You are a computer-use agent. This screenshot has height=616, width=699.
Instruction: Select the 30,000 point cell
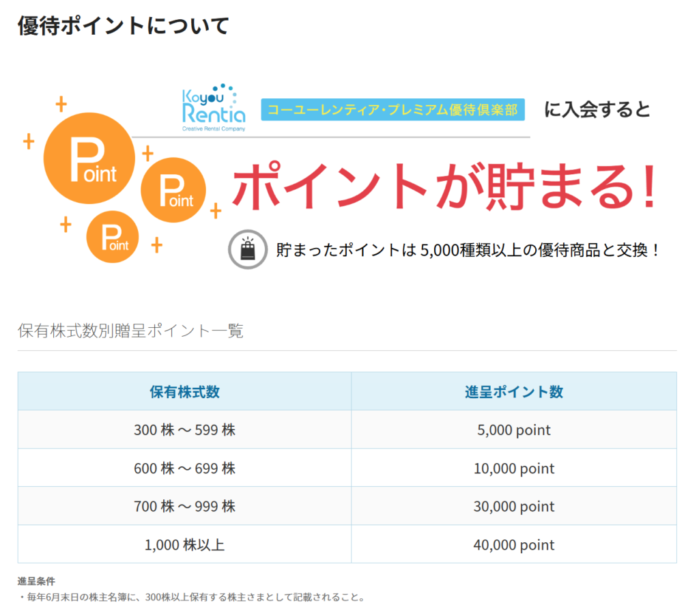pos(514,506)
